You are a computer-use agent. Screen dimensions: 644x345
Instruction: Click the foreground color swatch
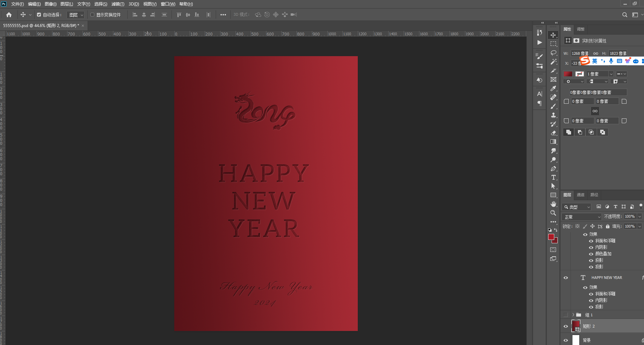pyautogui.click(x=551, y=237)
